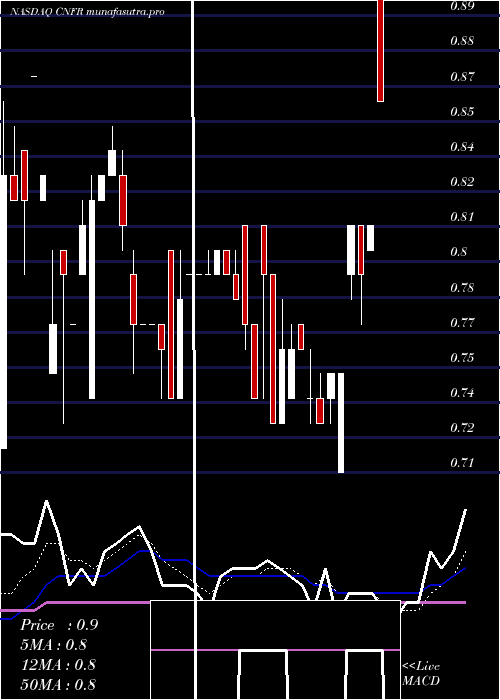The height and width of the screenshot is (700, 500).
Task: Click the MACD histogram box at the bottom
Action: (275, 650)
